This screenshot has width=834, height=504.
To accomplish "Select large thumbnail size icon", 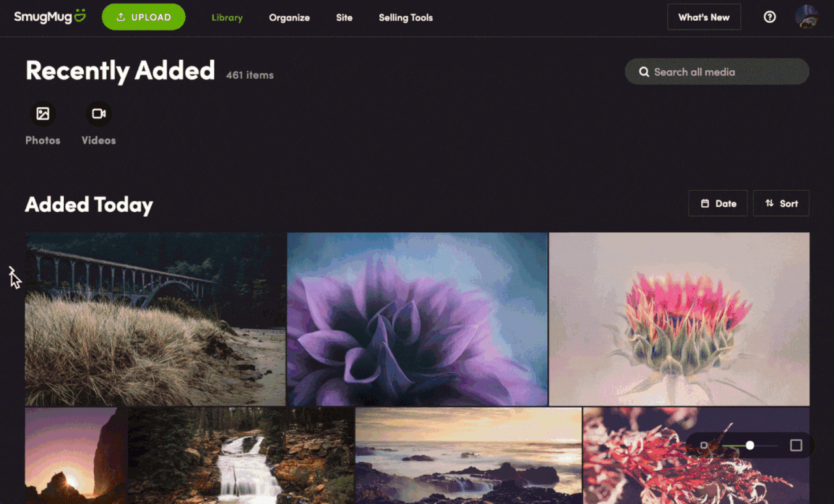I will pyautogui.click(x=796, y=445).
